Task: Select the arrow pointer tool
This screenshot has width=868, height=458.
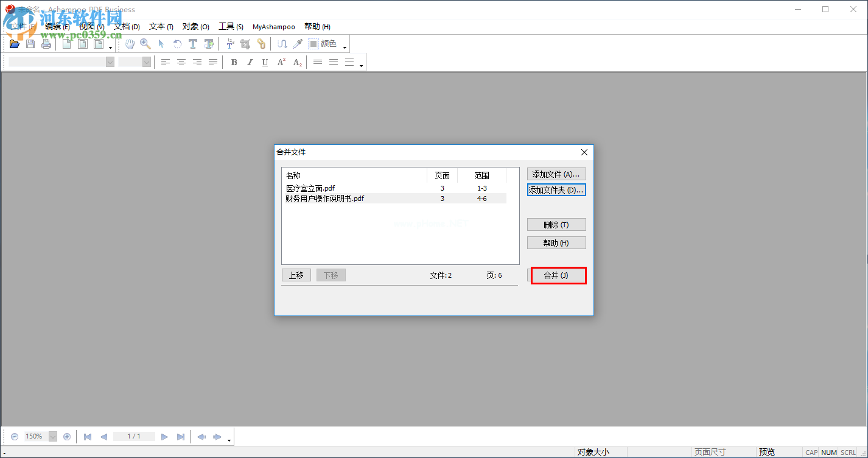Action: [161, 44]
